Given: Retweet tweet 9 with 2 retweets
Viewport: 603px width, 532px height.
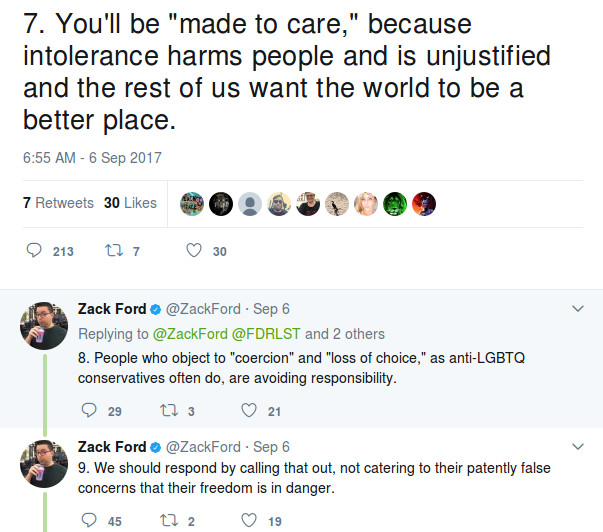Looking at the screenshot, I should tap(168, 520).
